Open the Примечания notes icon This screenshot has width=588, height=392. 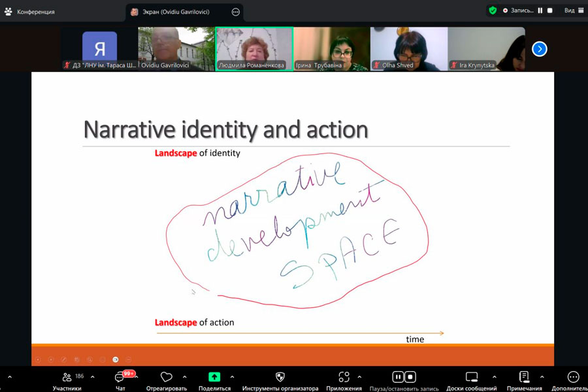click(523, 377)
